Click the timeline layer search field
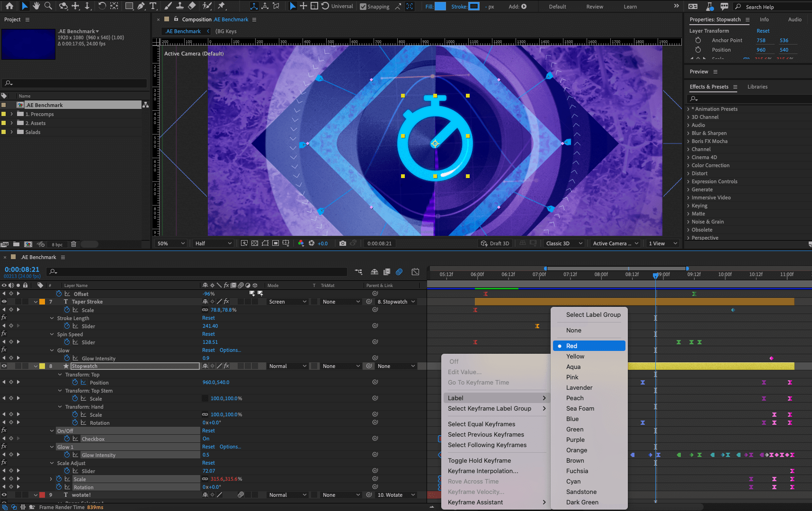 click(x=199, y=272)
